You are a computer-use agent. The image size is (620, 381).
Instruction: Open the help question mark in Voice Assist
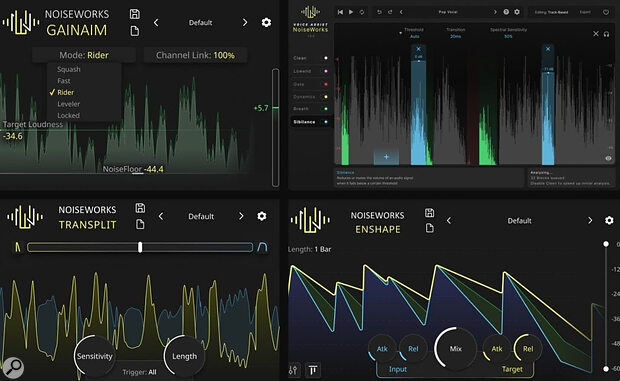[506, 12]
